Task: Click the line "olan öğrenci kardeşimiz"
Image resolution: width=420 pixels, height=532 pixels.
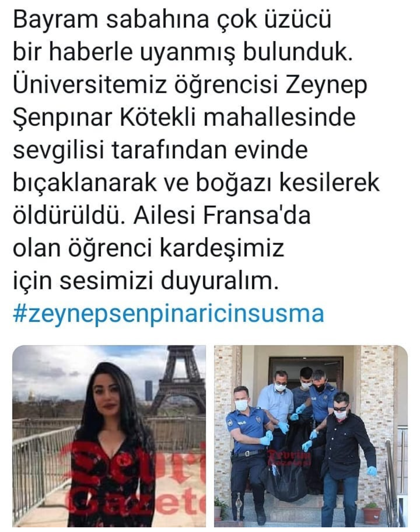Action: [x=148, y=248]
